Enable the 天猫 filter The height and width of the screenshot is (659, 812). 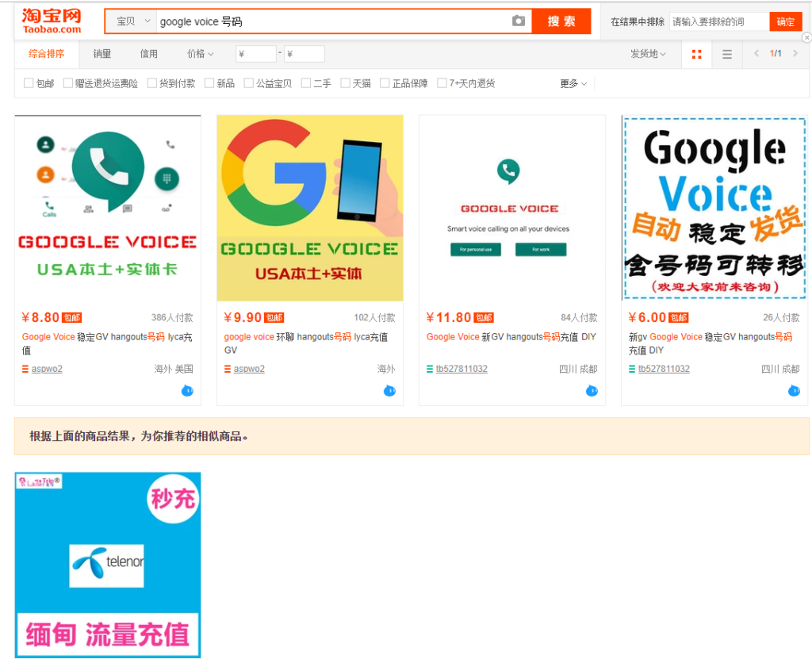coord(346,83)
